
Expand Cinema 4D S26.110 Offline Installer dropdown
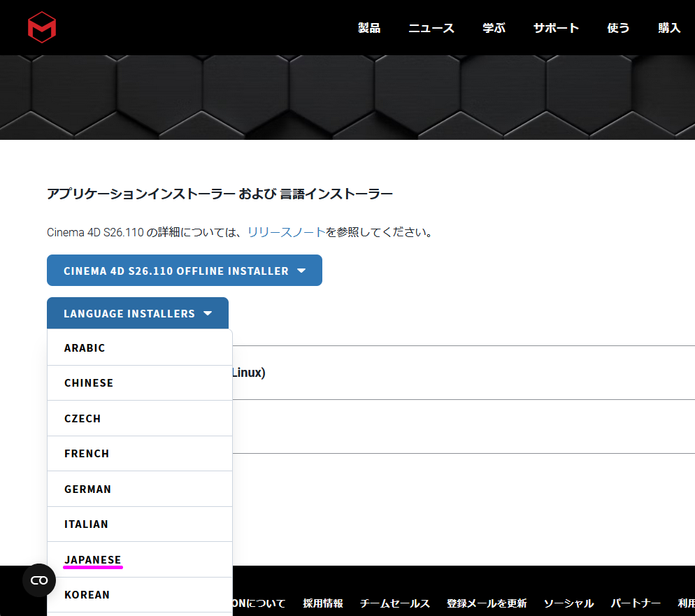(x=185, y=271)
